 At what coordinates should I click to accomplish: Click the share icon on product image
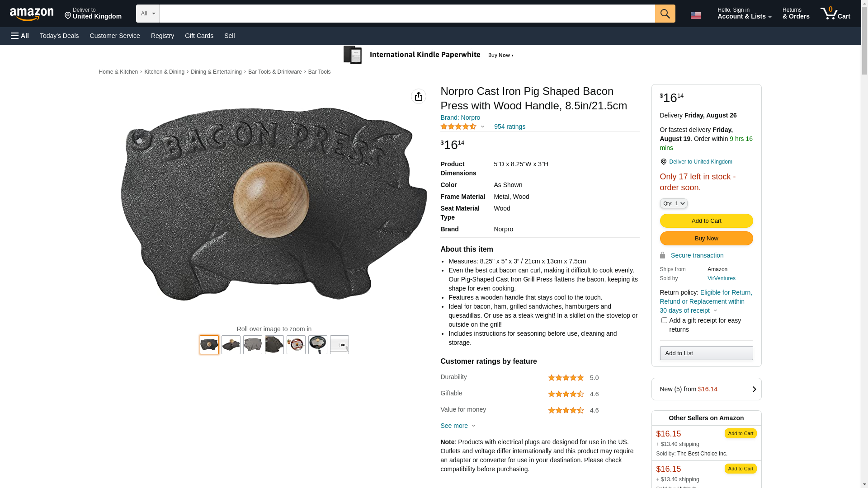418,96
